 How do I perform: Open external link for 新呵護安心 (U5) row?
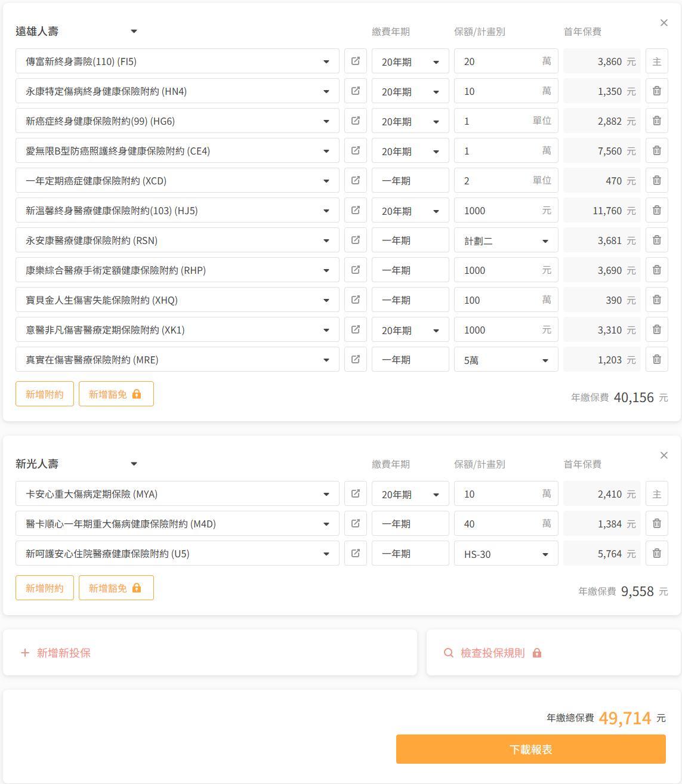pyautogui.click(x=356, y=553)
